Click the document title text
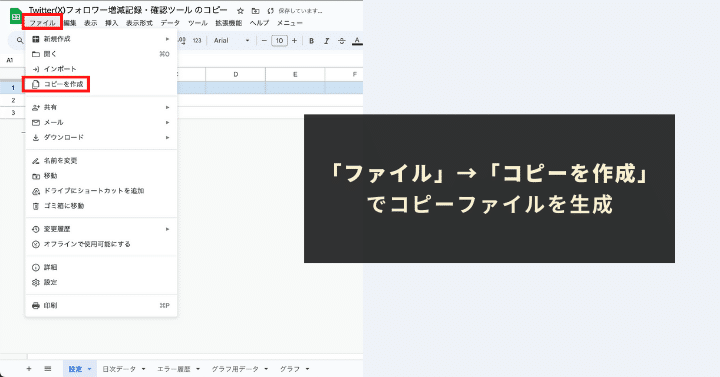This screenshot has width=720, height=377. click(x=128, y=10)
